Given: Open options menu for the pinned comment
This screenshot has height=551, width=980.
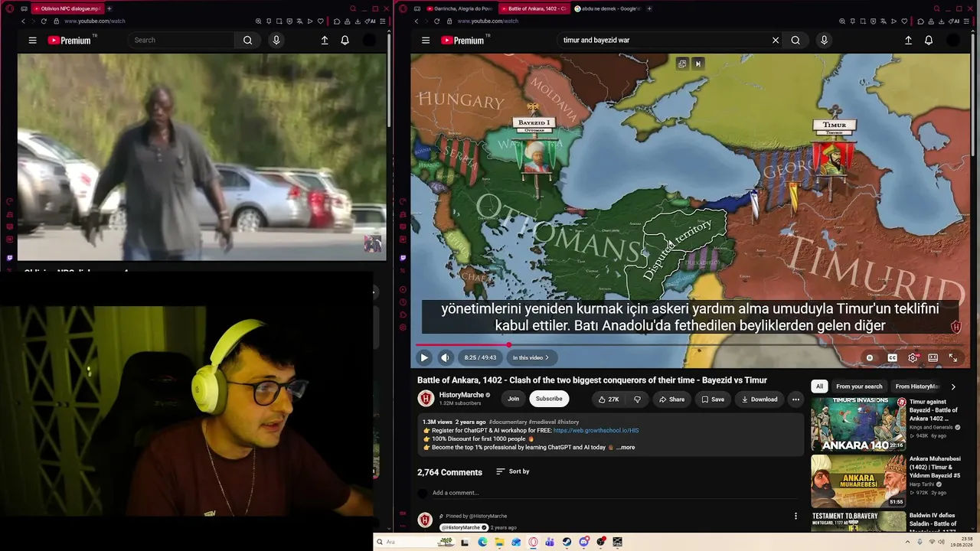Looking at the screenshot, I should pyautogui.click(x=795, y=516).
